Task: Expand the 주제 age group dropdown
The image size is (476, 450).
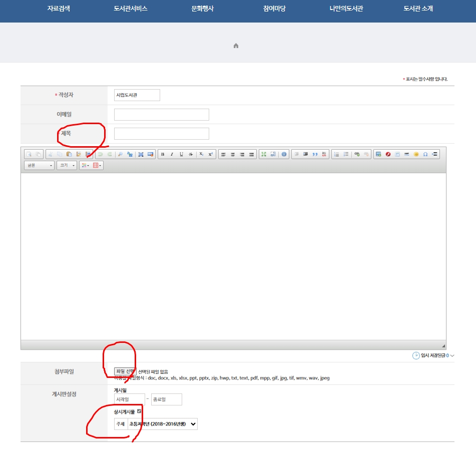Action: pos(163,424)
